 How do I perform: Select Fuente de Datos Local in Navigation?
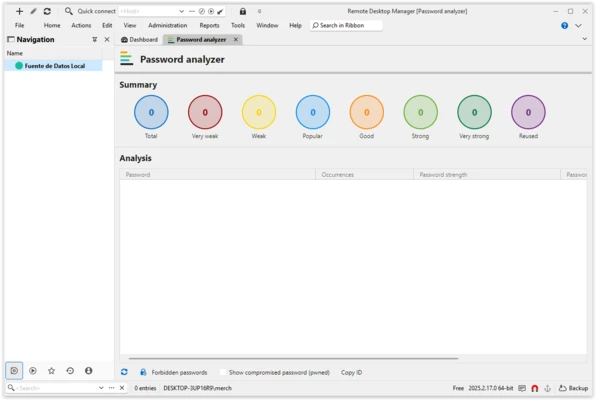pyautogui.click(x=54, y=66)
